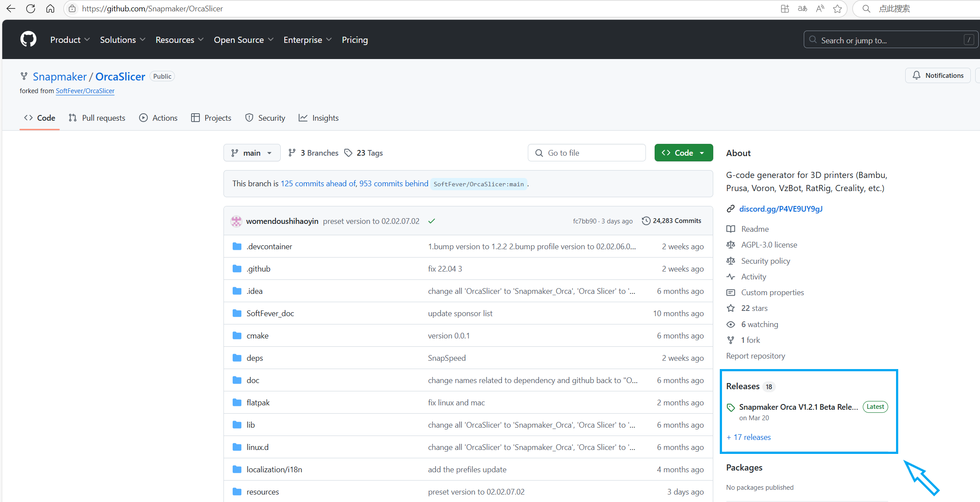
Task: Go back using the browser back arrow
Action: (11, 9)
